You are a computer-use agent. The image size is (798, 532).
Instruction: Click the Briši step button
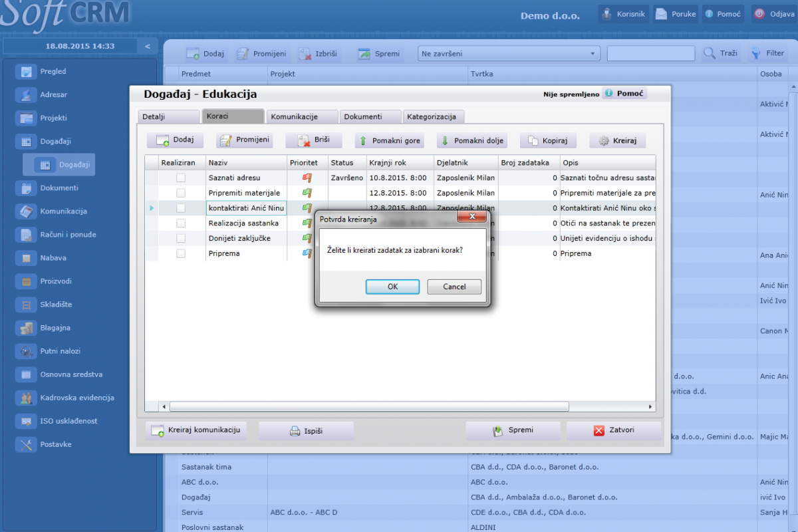coord(313,140)
